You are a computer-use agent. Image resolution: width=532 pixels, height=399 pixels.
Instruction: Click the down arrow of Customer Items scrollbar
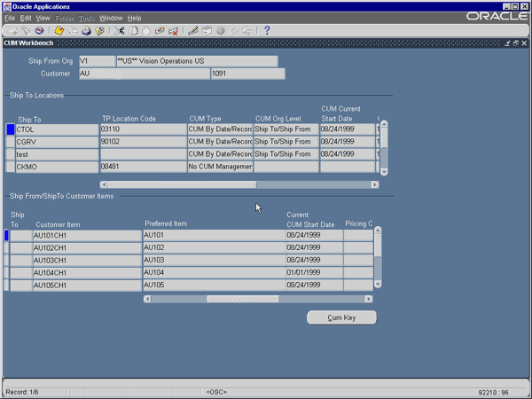point(378,284)
